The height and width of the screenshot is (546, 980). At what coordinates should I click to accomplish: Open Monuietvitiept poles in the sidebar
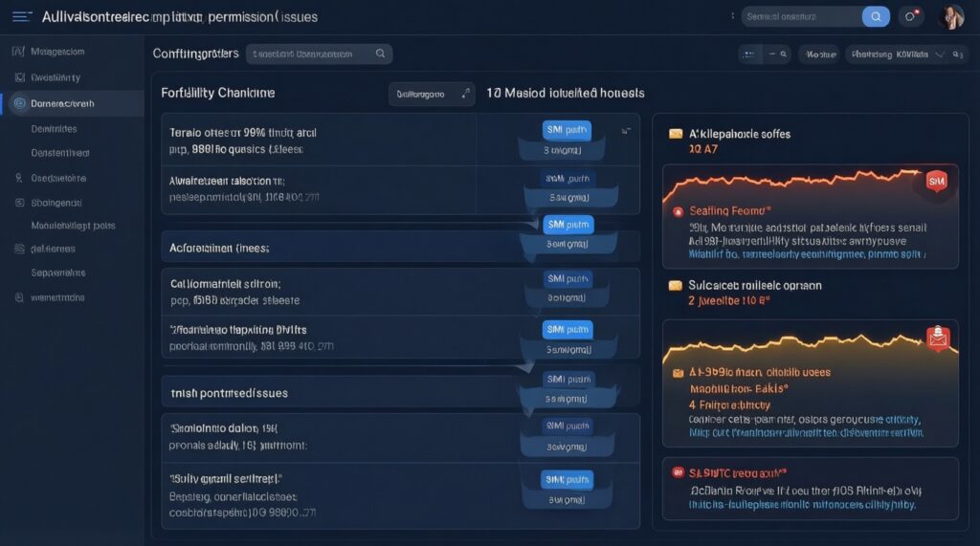(73, 226)
